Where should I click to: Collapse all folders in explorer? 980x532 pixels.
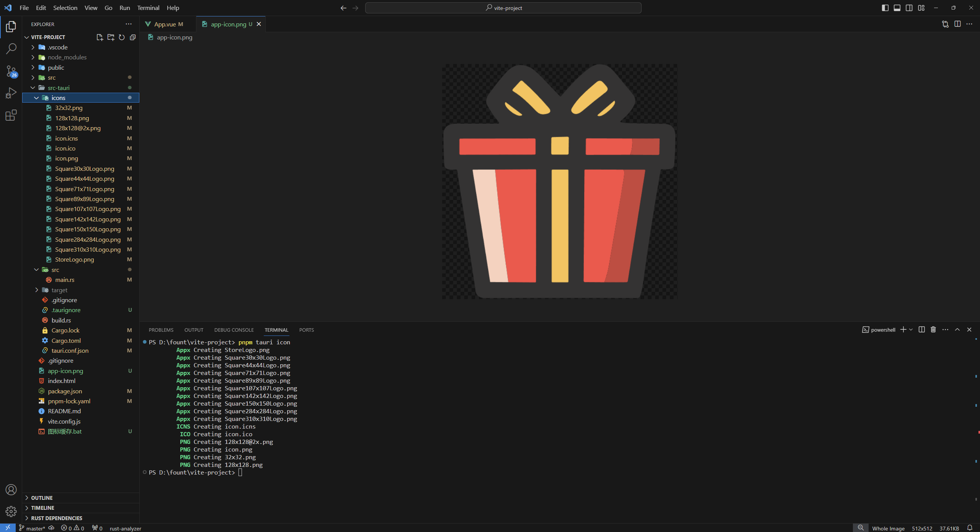coord(133,37)
